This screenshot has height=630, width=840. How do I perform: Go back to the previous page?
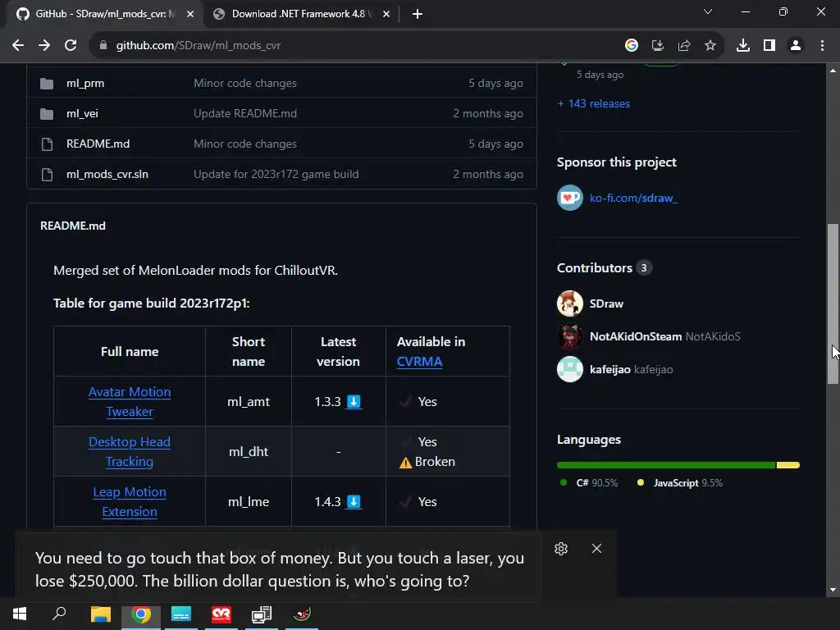[x=18, y=46]
